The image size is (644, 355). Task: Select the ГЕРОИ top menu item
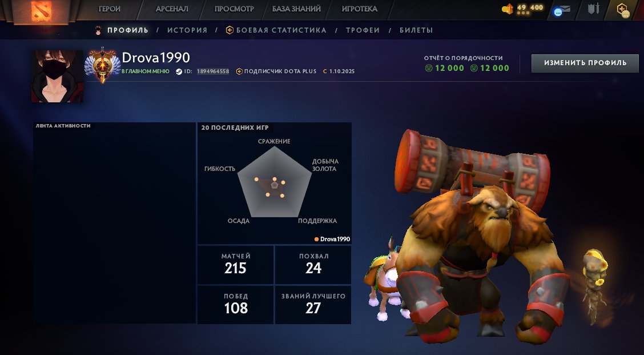click(x=109, y=9)
